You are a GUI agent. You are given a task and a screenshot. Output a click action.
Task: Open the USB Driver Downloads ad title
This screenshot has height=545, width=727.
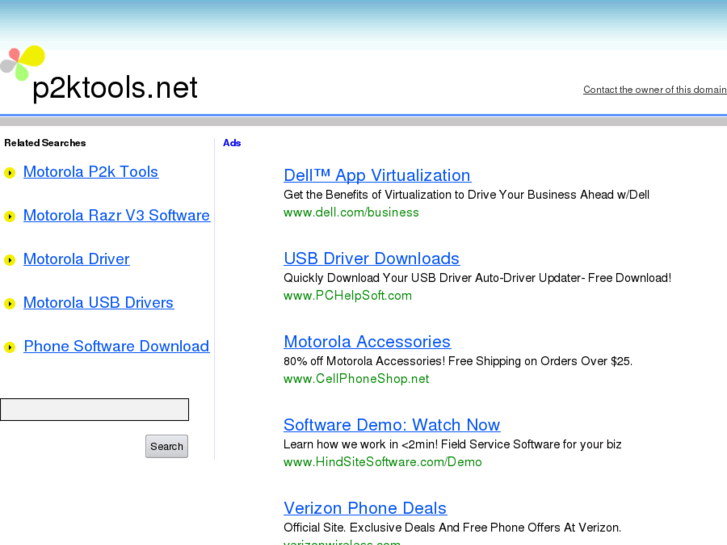[371, 259]
